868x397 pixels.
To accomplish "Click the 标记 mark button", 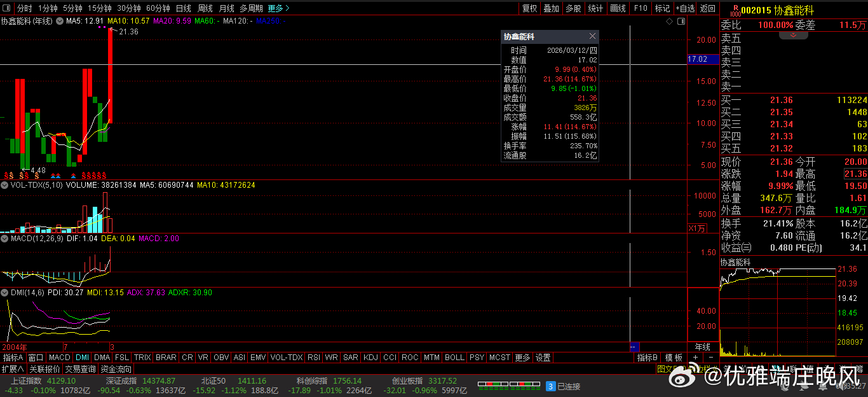I will (662, 8).
